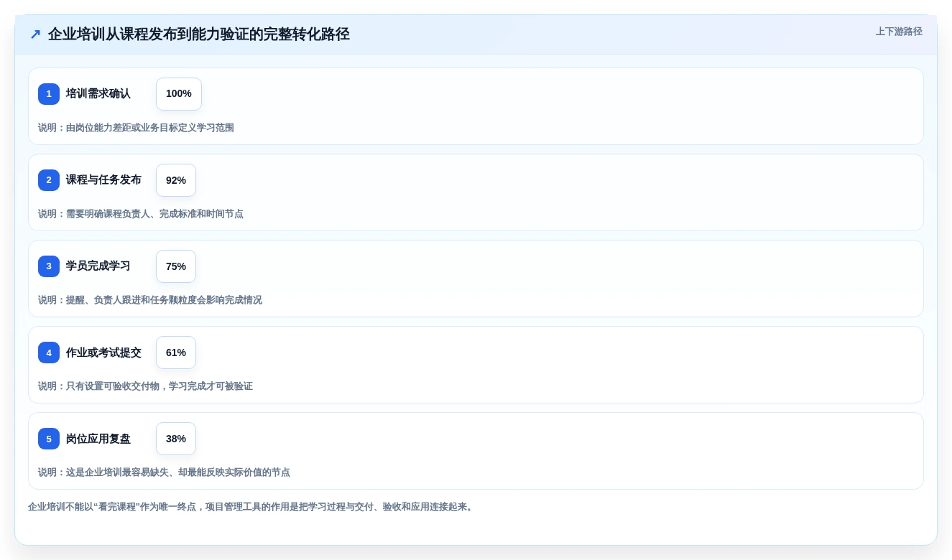Click the 课程与任务发布 step title
952x560 pixels.
pyautogui.click(x=103, y=180)
